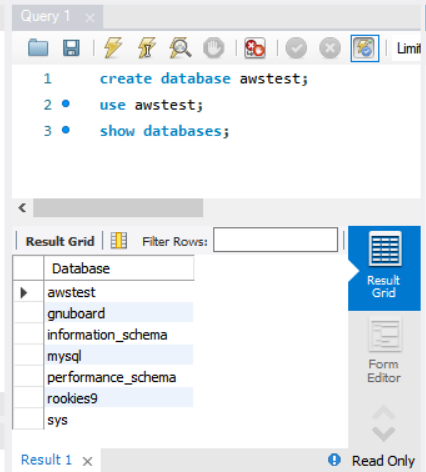Screen dimensions: 426x472
Task: Place cursor in 'use awstest;' line
Action: 151,105
